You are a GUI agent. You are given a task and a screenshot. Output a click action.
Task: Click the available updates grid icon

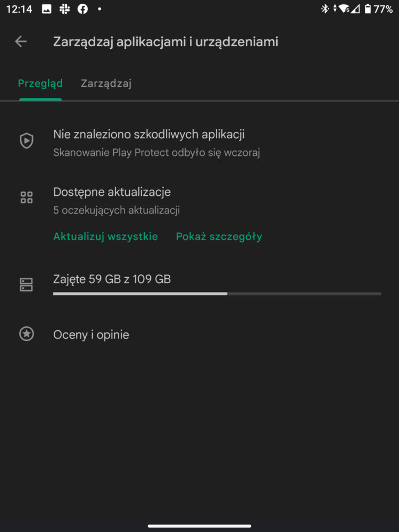point(27,197)
